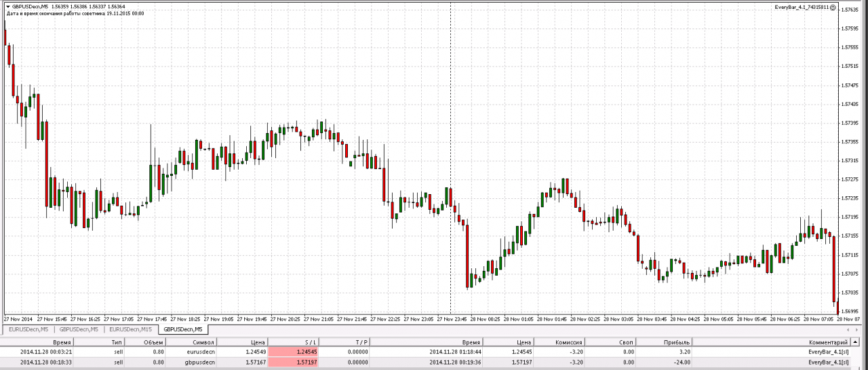Click the comment in the gbpusdecn row
The image size is (868, 370).
(x=827, y=362)
